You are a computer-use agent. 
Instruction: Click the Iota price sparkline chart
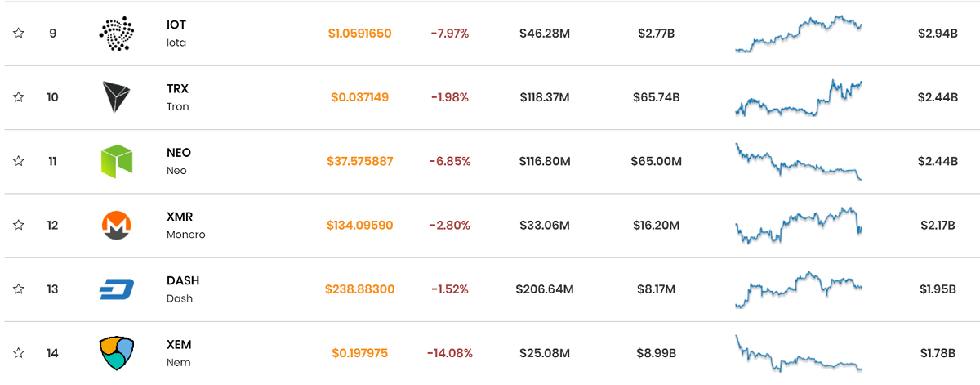click(799, 34)
